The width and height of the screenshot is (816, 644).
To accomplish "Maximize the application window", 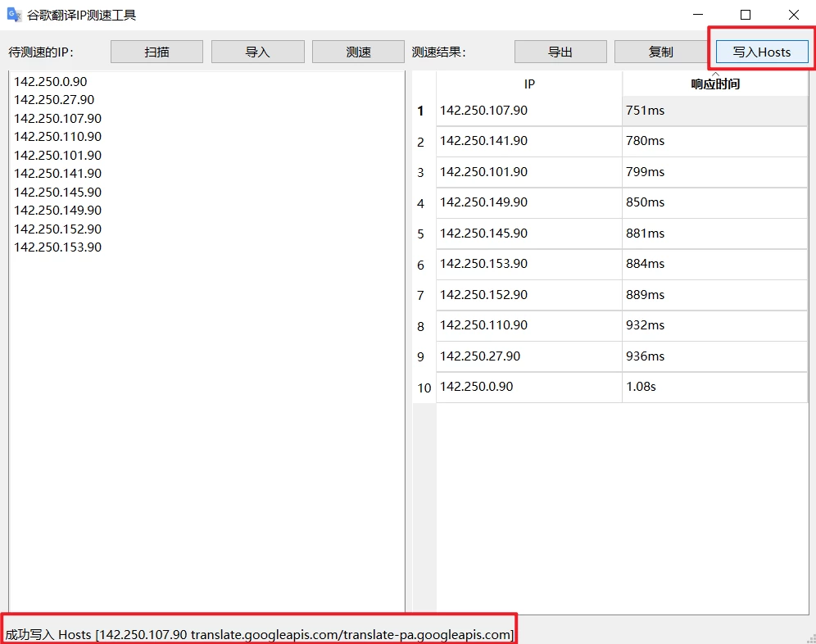I will click(746, 15).
